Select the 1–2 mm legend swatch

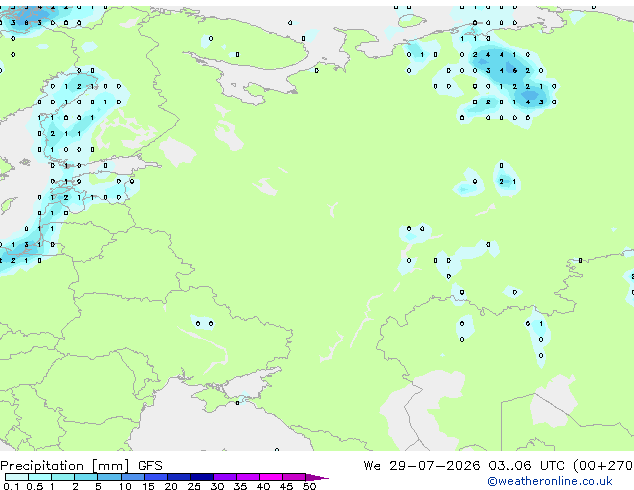coord(63,477)
